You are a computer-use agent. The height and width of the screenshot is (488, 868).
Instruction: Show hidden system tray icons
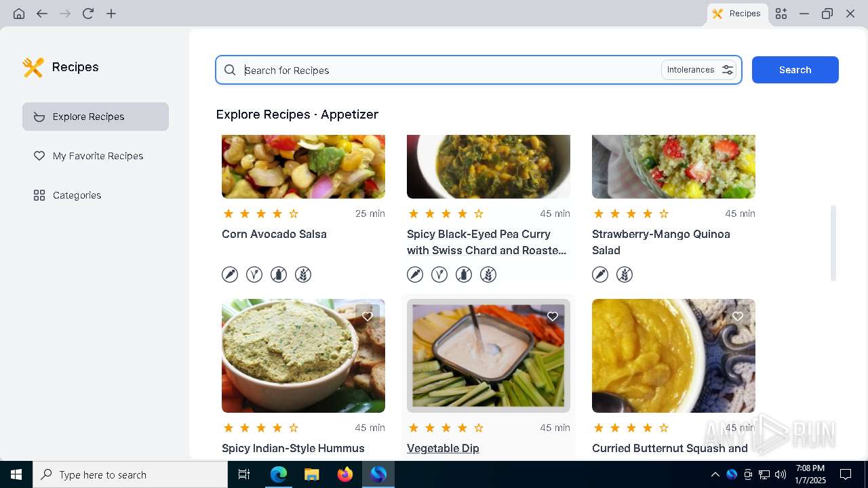715,474
